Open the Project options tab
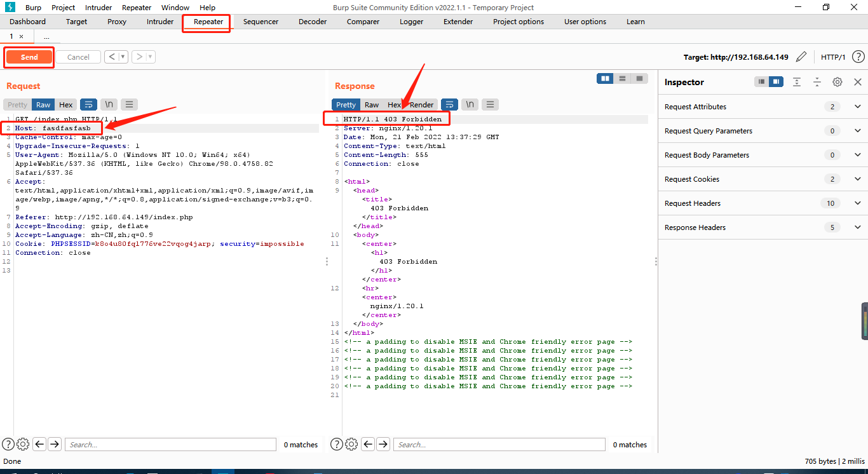The width and height of the screenshot is (868, 474). point(519,22)
